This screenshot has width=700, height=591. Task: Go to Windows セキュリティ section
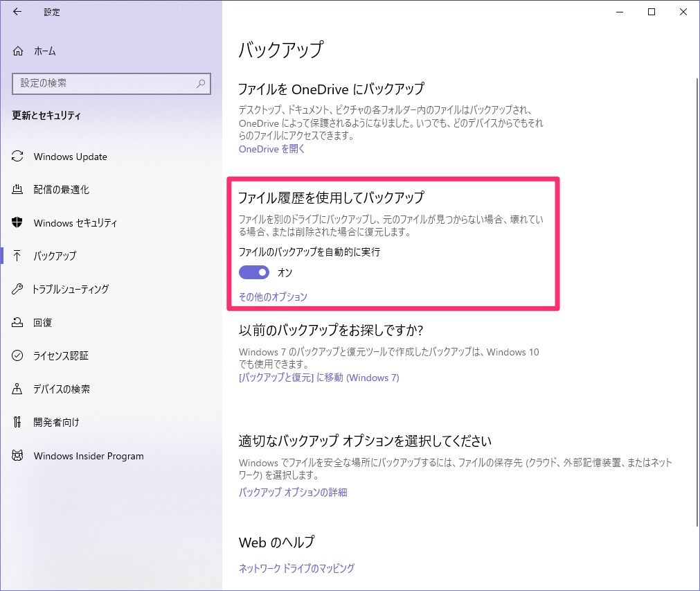click(x=75, y=223)
